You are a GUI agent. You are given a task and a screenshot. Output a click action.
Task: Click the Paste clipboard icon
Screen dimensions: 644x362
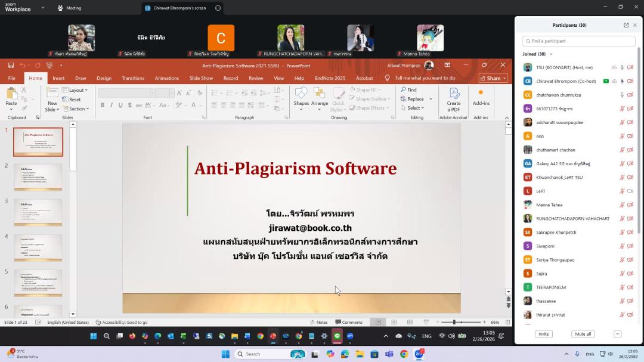11,94
